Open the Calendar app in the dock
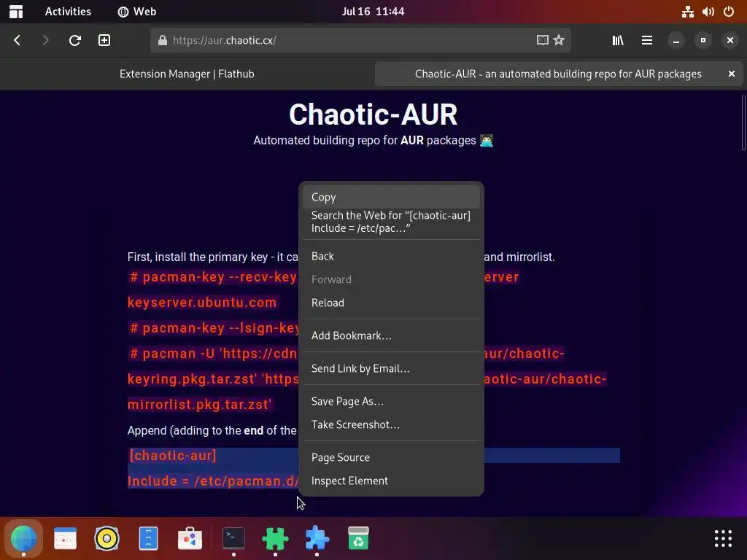 pos(65,538)
